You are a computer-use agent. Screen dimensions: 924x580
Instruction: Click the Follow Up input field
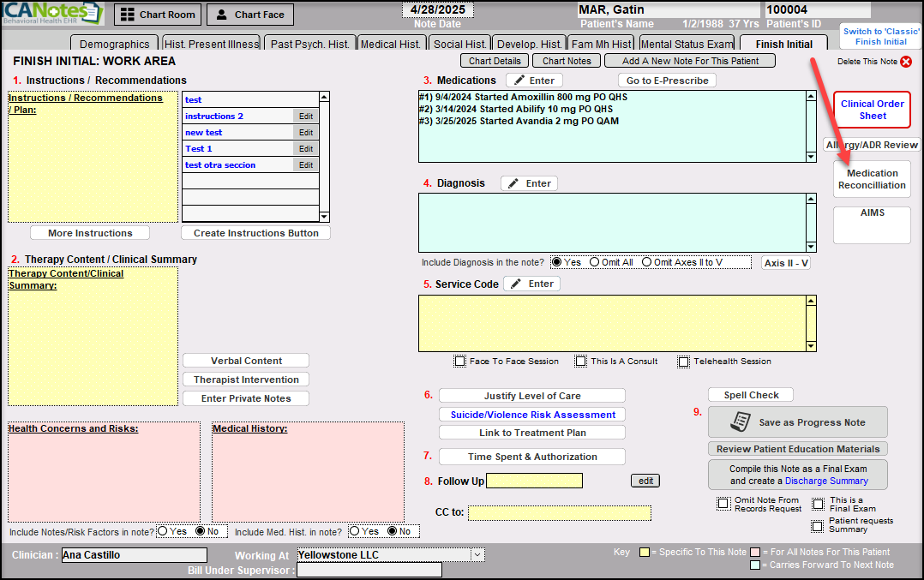(x=534, y=481)
